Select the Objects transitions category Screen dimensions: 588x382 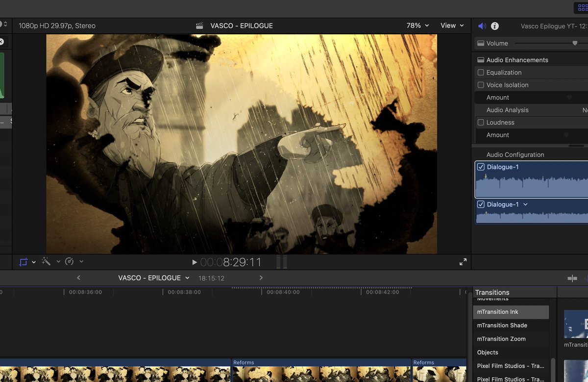511,352
